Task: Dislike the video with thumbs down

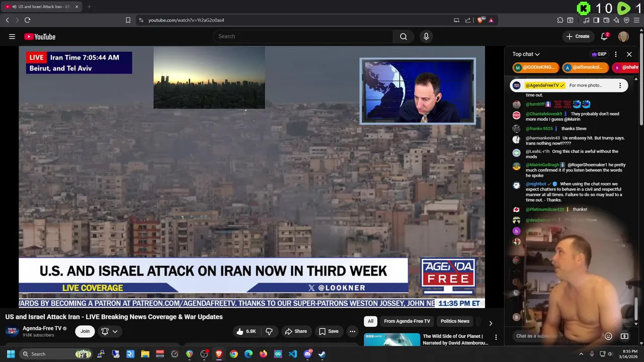Action: pos(269,331)
